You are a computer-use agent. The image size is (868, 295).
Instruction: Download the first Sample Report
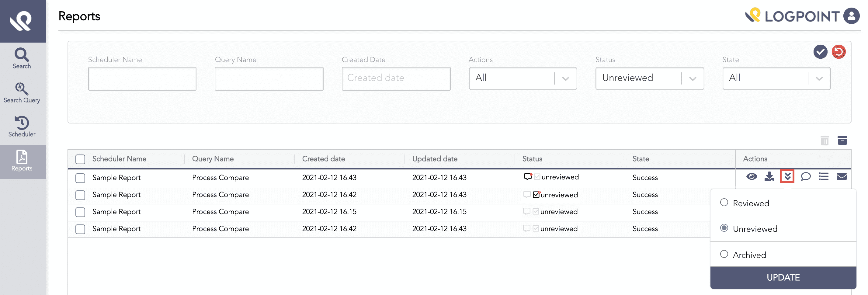coord(770,176)
